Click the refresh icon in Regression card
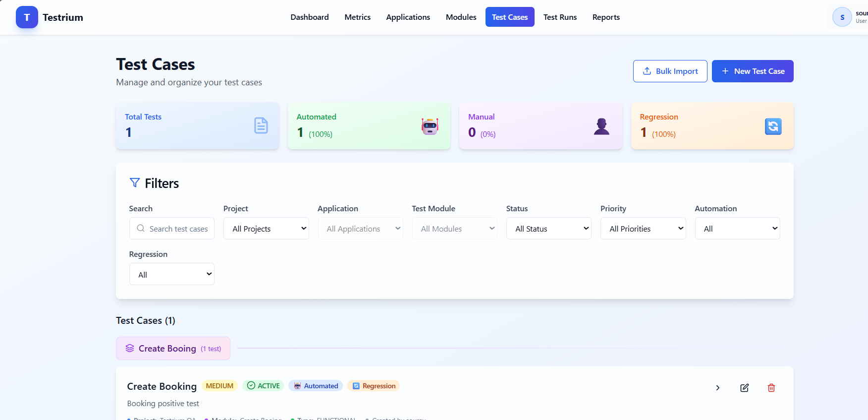Viewport: 868px width, 420px height. (773, 126)
